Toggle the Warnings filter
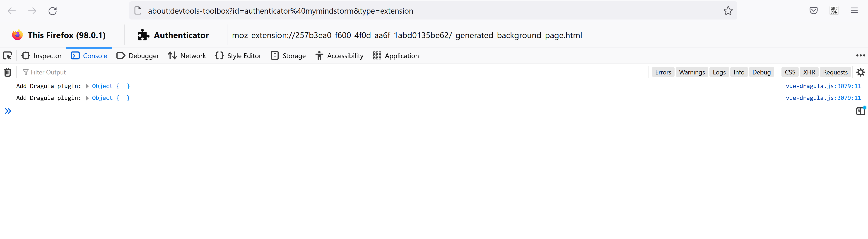868x239 pixels. [692, 72]
